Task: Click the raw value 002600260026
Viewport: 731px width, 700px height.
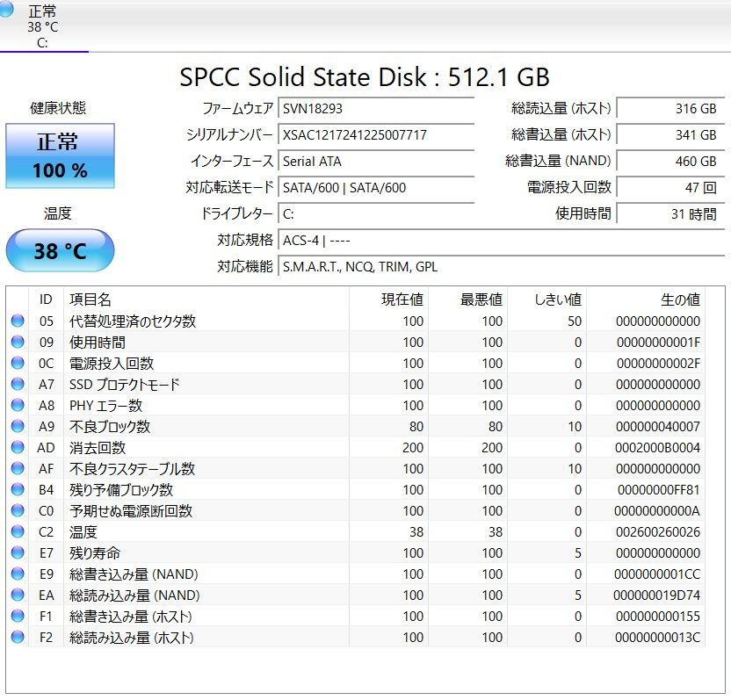Action: pyautogui.click(x=658, y=531)
